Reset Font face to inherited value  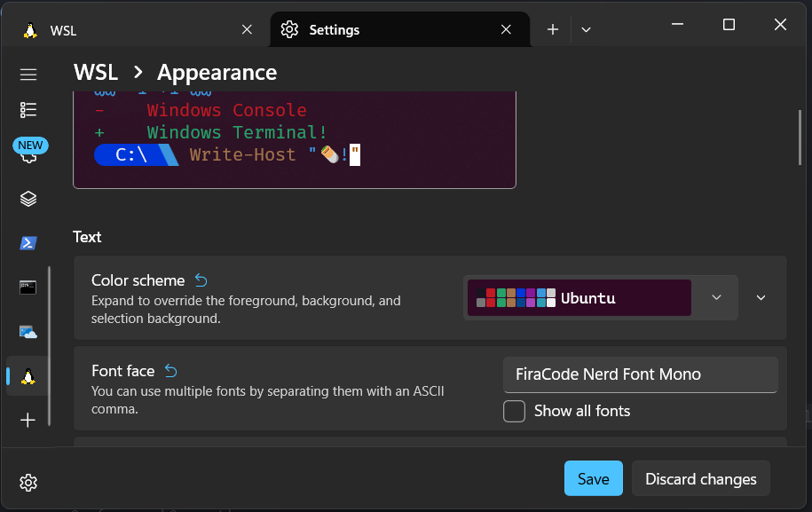click(x=171, y=371)
